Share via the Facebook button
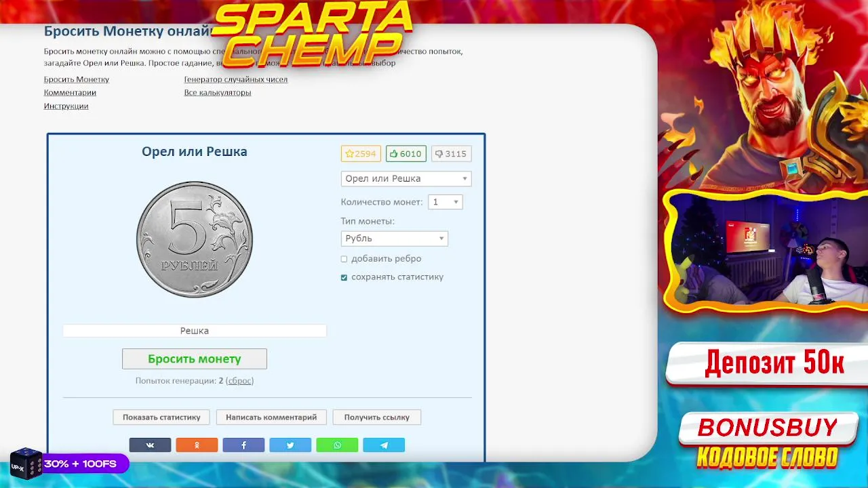 [x=243, y=445]
